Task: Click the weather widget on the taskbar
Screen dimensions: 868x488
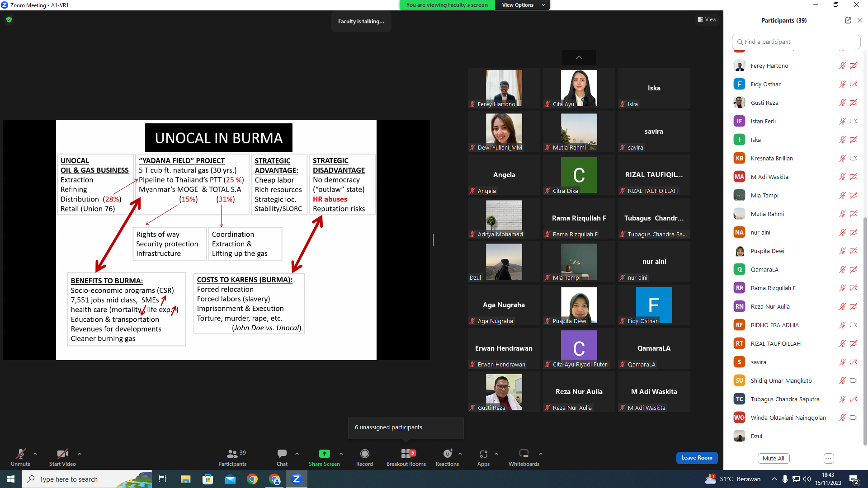Action: tap(732, 479)
